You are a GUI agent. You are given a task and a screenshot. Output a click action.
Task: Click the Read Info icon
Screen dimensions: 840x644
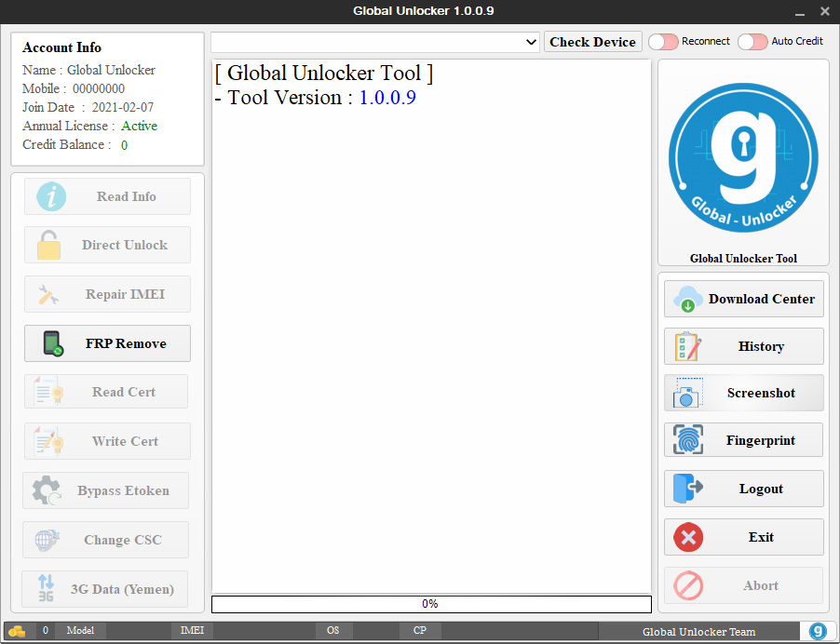coord(51,196)
